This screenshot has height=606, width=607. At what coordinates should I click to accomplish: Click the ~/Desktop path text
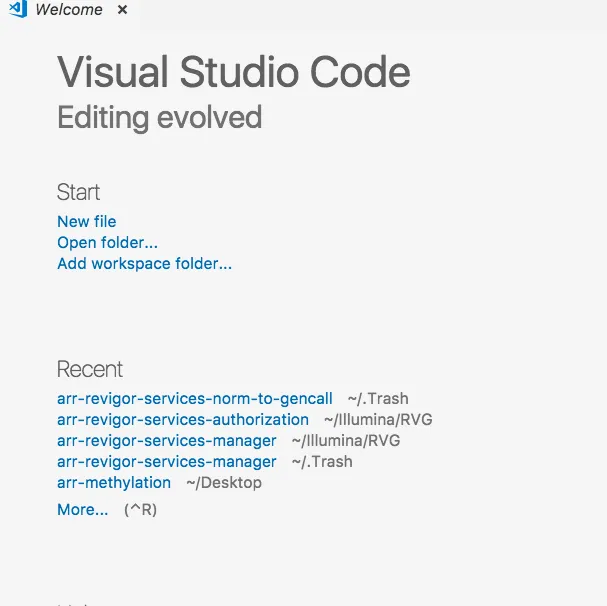pyautogui.click(x=224, y=482)
